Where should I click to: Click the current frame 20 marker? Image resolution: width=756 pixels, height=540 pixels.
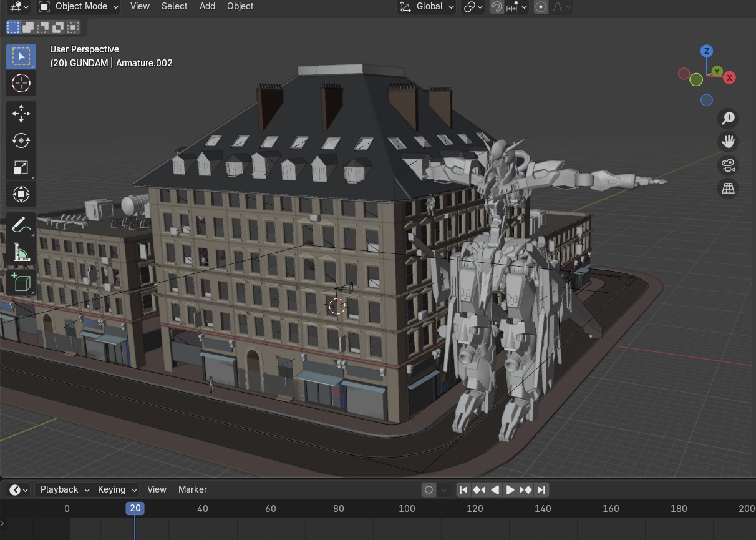[135, 508]
